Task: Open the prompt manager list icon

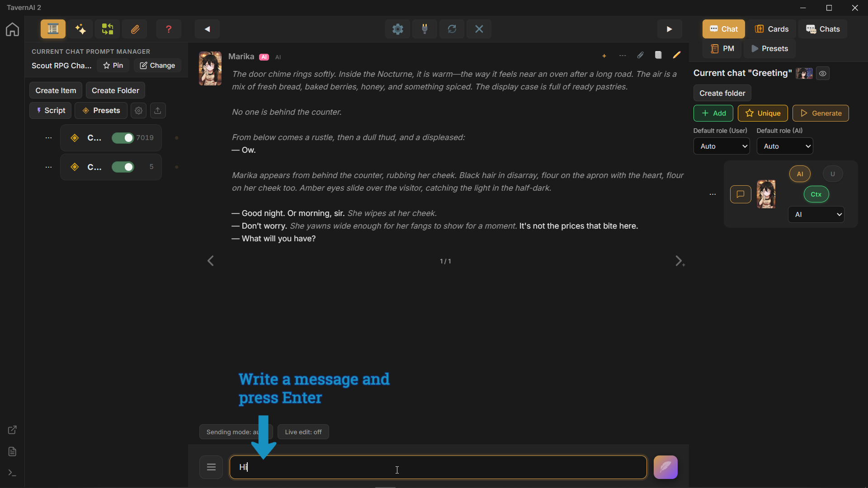Action: coord(53,29)
